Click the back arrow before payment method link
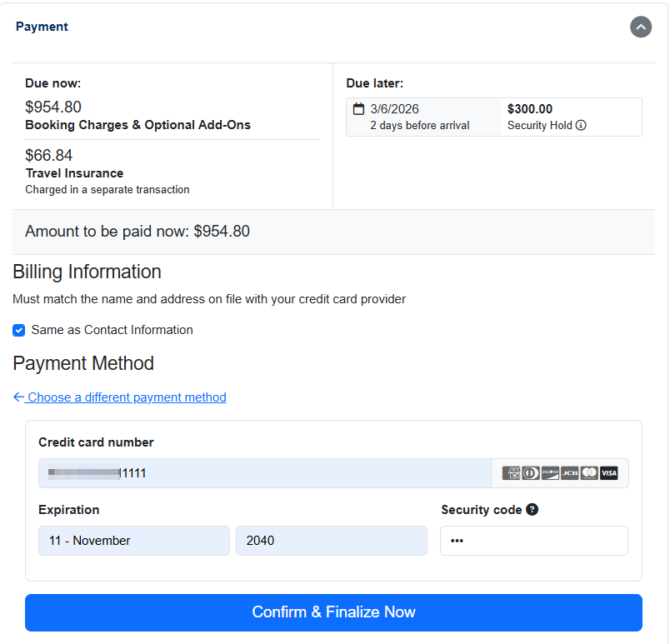 (18, 397)
